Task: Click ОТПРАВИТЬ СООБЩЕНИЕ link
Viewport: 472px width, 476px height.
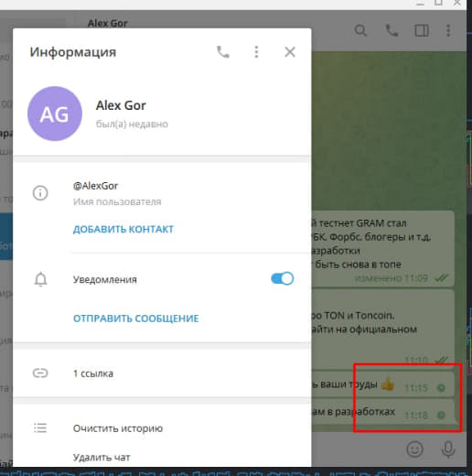Action: pos(136,319)
